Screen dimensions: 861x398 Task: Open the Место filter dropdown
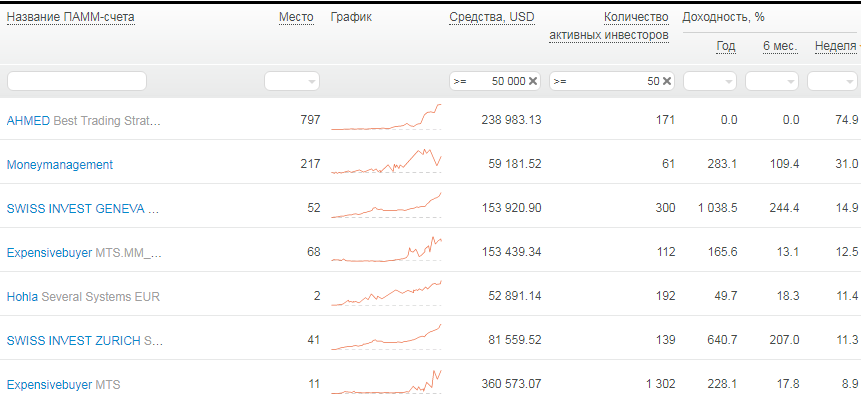click(x=292, y=81)
